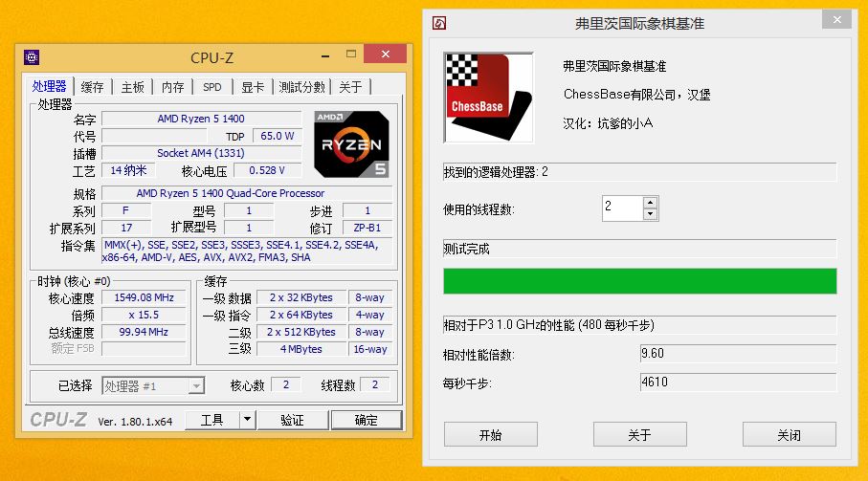Click the 关闭 button in chess benchmark
This screenshot has height=481, width=868.
coord(790,434)
